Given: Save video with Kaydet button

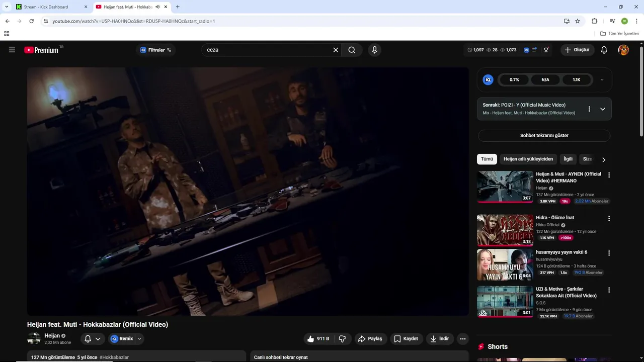Looking at the screenshot, I should [x=406, y=338].
